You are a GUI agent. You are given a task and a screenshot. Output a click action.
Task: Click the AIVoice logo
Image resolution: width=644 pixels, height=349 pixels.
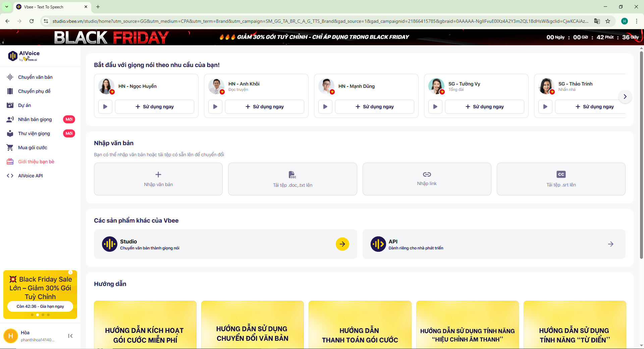pos(23,56)
